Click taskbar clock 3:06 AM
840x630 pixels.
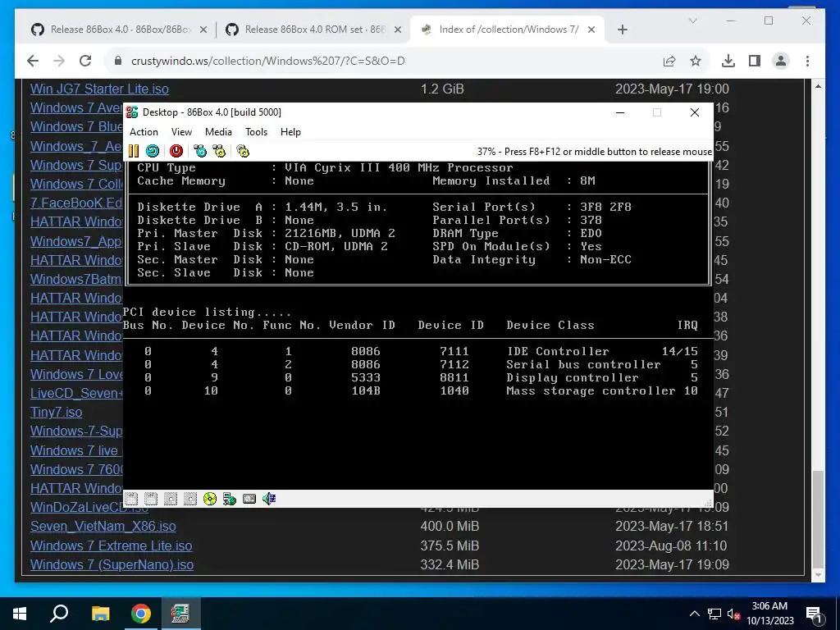[x=769, y=606]
